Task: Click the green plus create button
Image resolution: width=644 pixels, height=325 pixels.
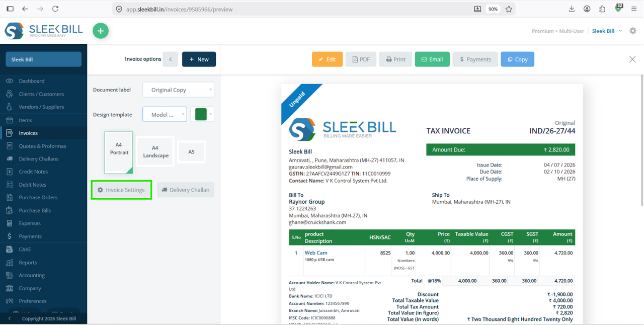Action: click(101, 31)
